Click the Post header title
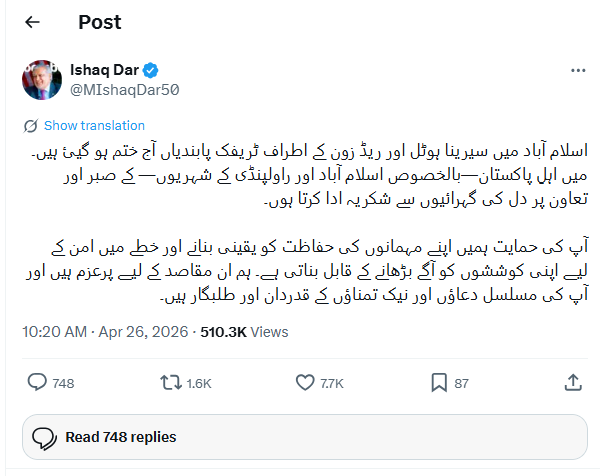The image size is (600, 476). point(99,23)
